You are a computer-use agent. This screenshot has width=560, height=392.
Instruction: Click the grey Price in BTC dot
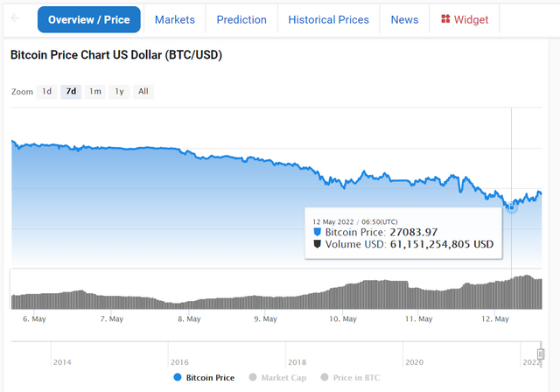coord(325,377)
